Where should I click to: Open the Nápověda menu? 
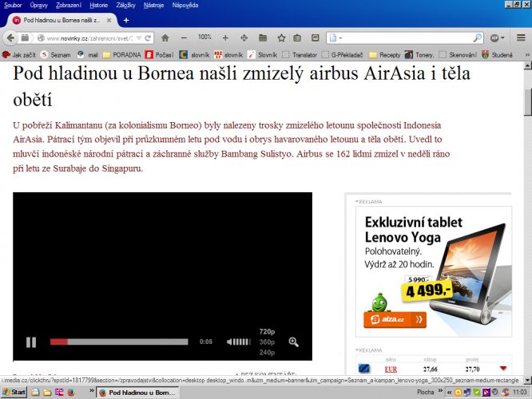pos(185,5)
